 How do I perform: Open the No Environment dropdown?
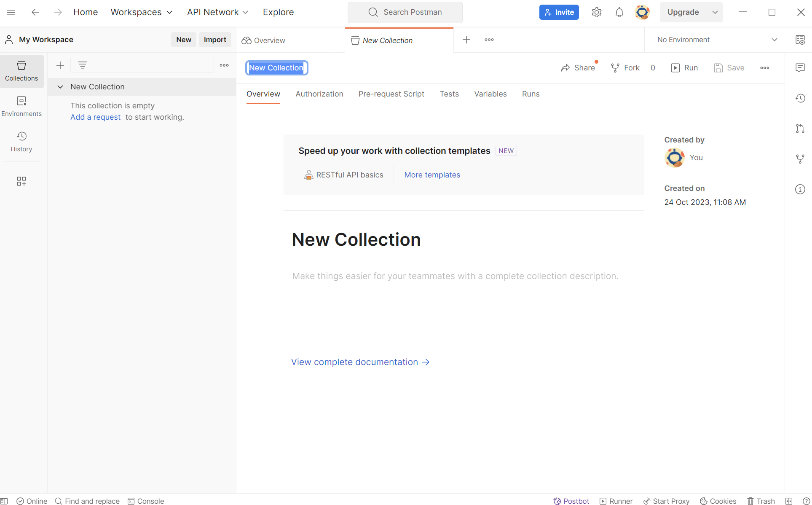pyautogui.click(x=716, y=40)
